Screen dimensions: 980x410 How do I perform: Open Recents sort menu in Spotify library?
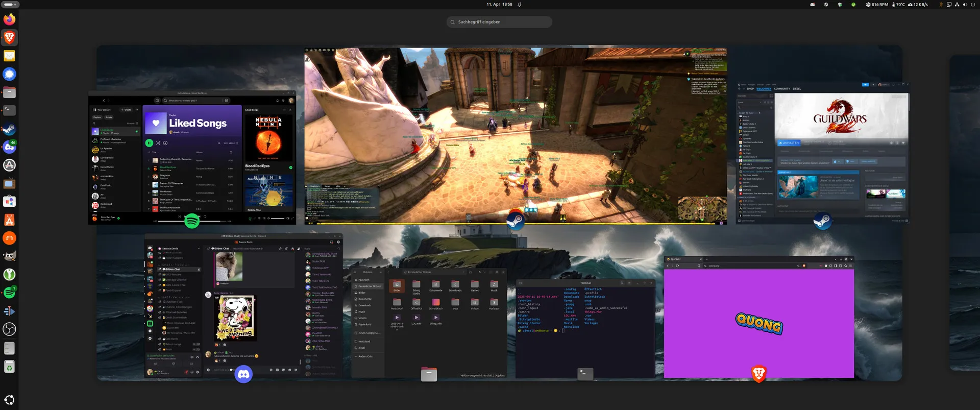(133, 123)
